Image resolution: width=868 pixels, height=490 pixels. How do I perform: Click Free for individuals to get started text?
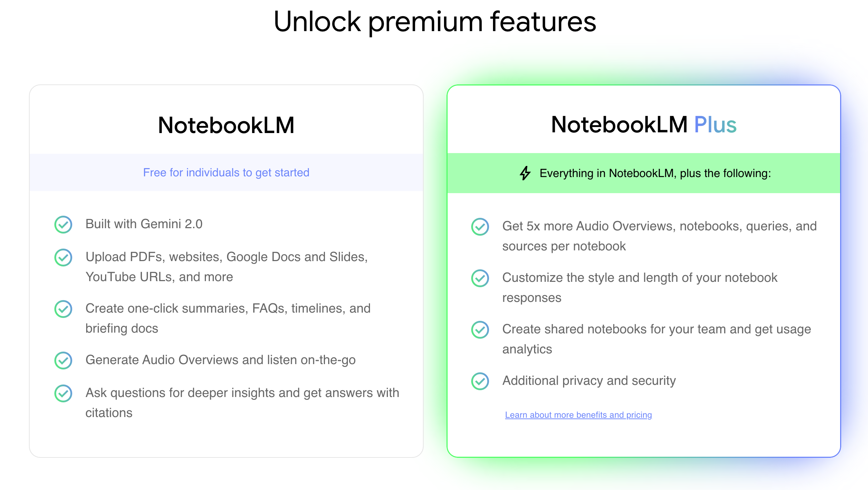point(226,173)
